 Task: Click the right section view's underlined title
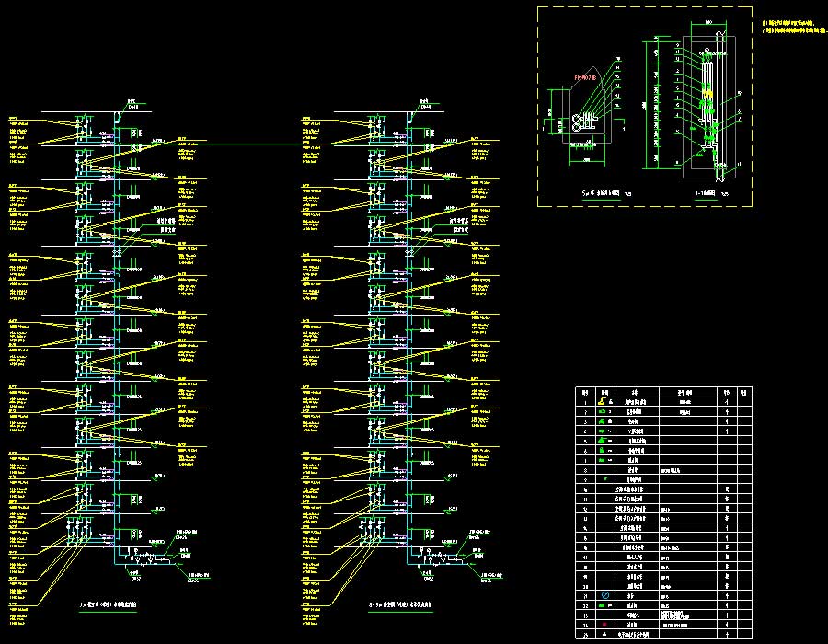point(706,194)
